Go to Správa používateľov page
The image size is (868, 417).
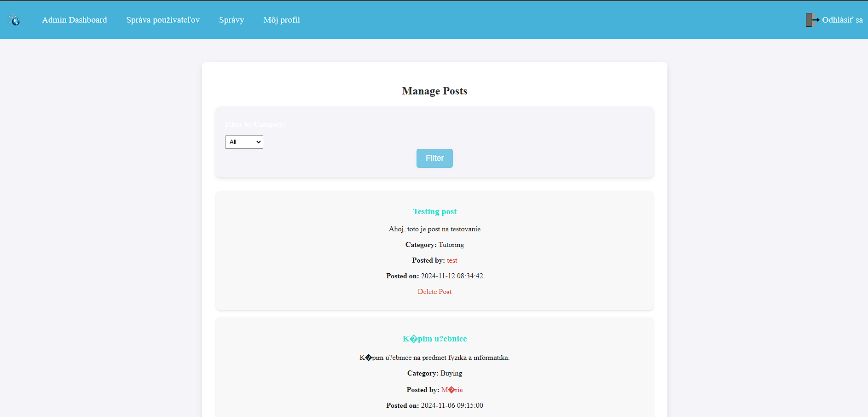tap(163, 20)
